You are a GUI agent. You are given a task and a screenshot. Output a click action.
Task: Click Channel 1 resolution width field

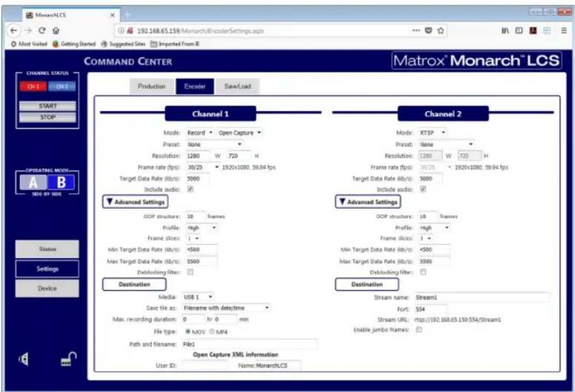tap(198, 156)
